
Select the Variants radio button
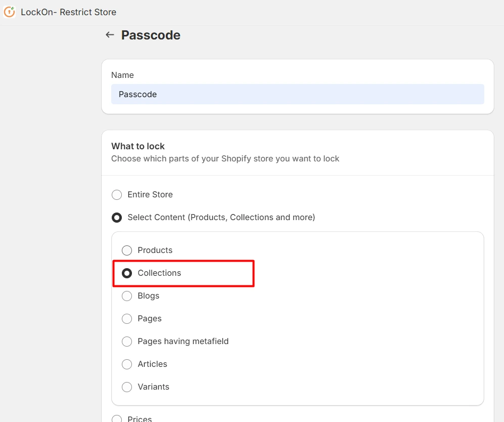pos(127,387)
